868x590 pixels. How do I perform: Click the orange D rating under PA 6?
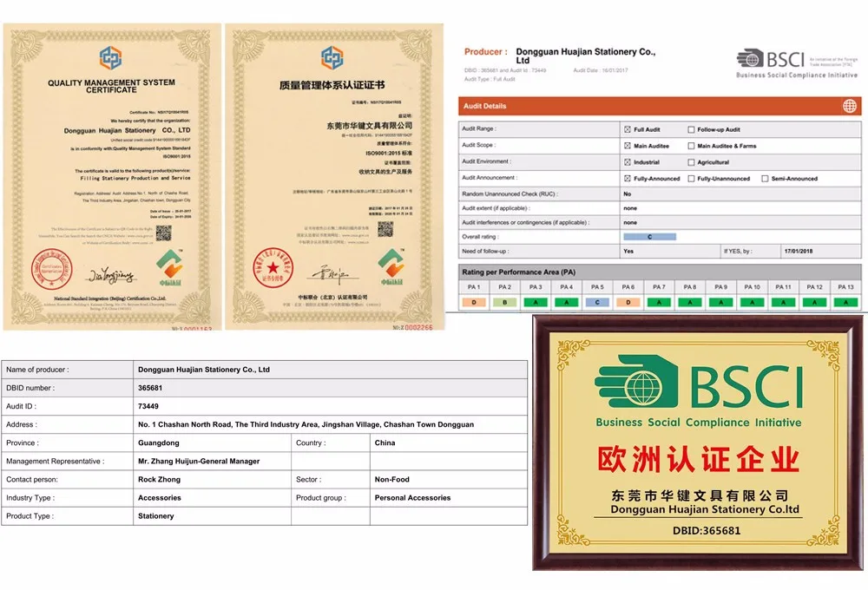click(x=628, y=302)
